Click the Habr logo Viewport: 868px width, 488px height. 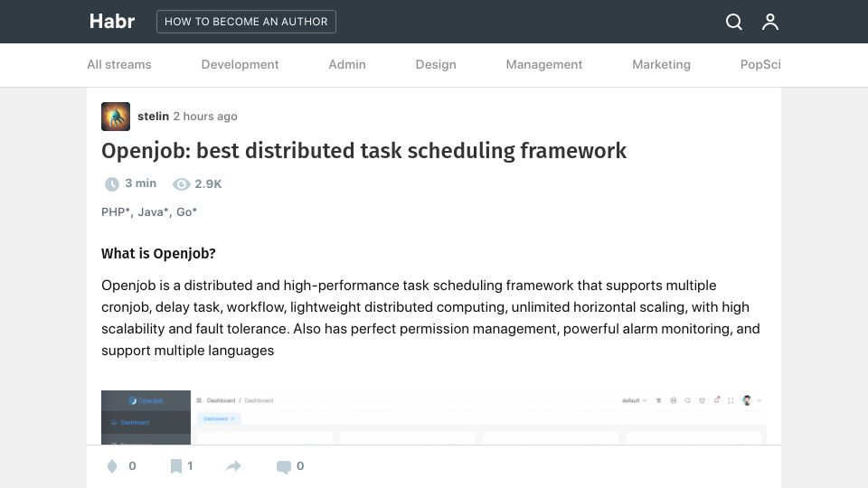pos(112,22)
